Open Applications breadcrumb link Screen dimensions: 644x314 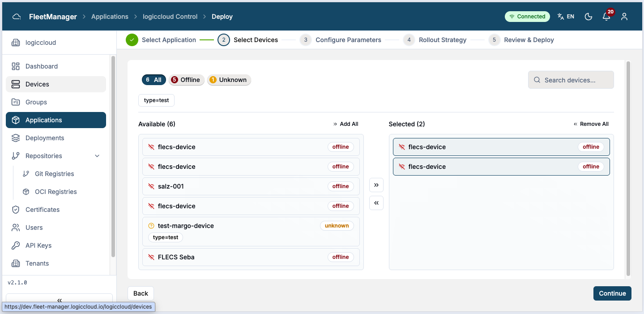click(x=110, y=17)
